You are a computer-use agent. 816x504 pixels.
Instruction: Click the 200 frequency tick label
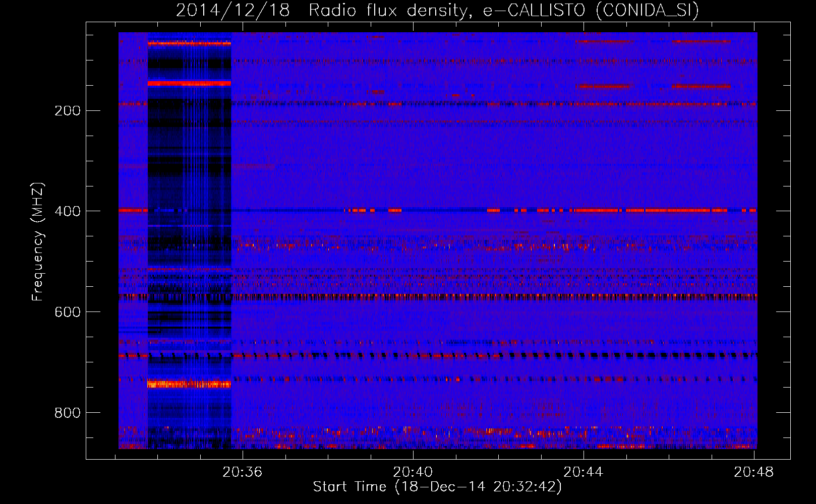pyautogui.click(x=68, y=111)
